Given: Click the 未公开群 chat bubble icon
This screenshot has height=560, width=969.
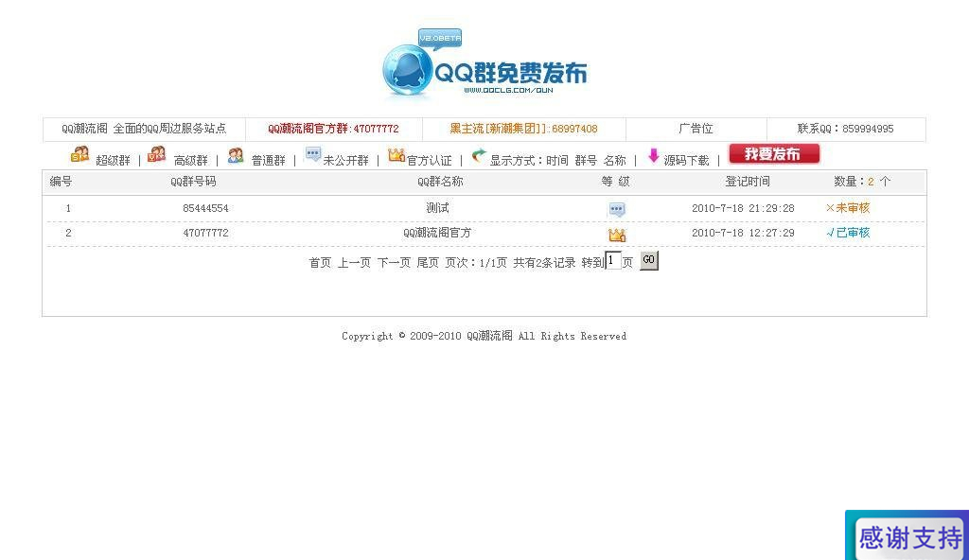Looking at the screenshot, I should point(313,154).
